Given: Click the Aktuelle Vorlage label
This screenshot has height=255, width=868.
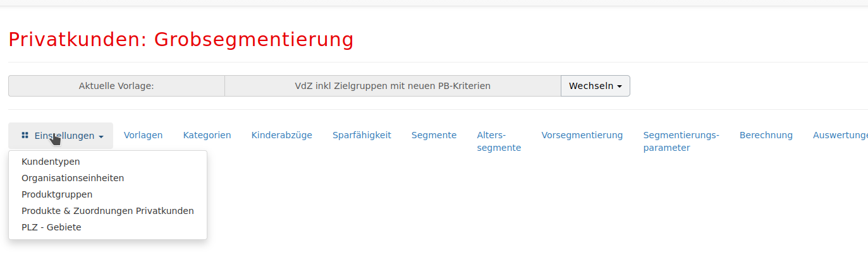Looking at the screenshot, I should pyautogui.click(x=116, y=86).
